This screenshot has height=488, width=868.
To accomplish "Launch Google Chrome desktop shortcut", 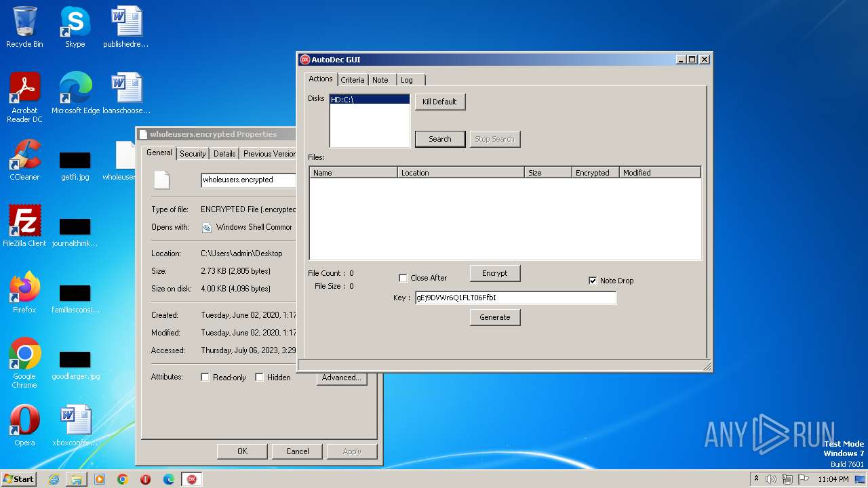I will click(24, 363).
